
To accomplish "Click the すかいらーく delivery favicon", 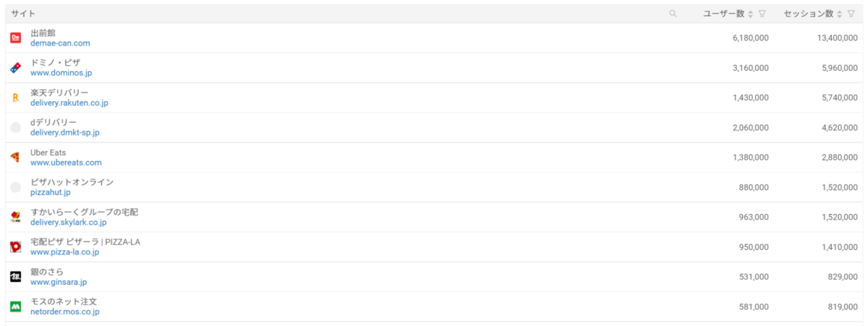I will (x=16, y=217).
